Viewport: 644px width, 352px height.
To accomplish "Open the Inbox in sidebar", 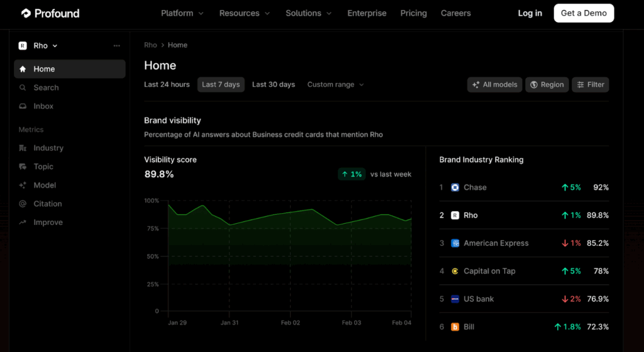I will click(43, 106).
